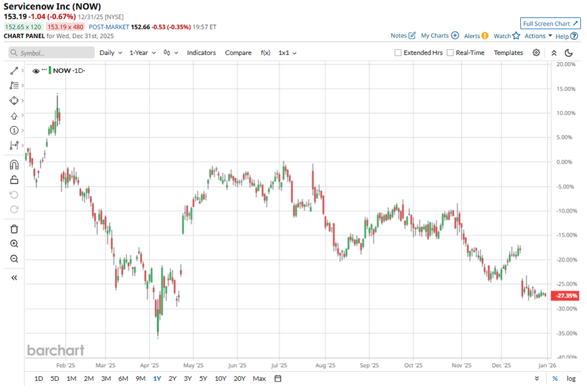Select the 1D time range
Screen dimensions: 587x392
[39, 378]
